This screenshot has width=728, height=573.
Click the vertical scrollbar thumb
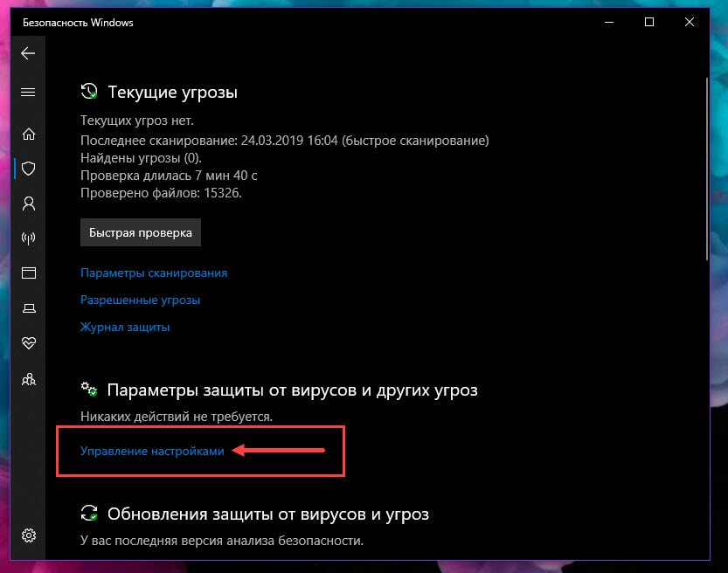[x=707, y=169]
